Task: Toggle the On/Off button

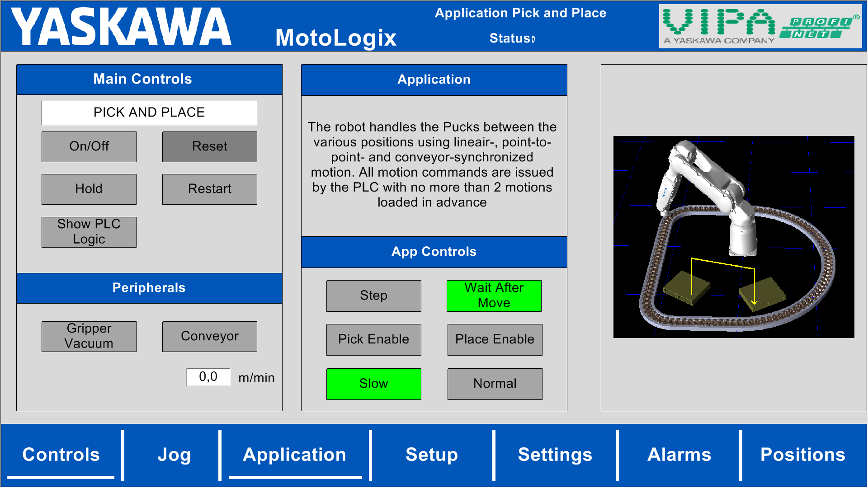Action: point(89,147)
